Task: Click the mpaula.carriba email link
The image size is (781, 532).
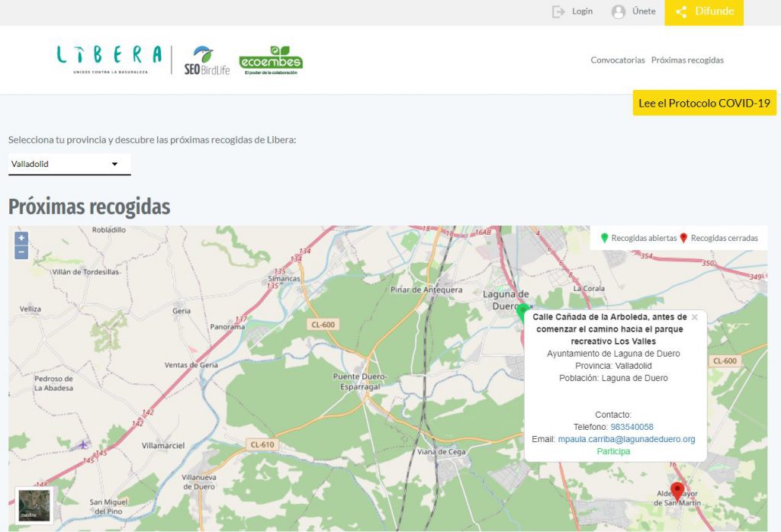Action: pos(626,440)
